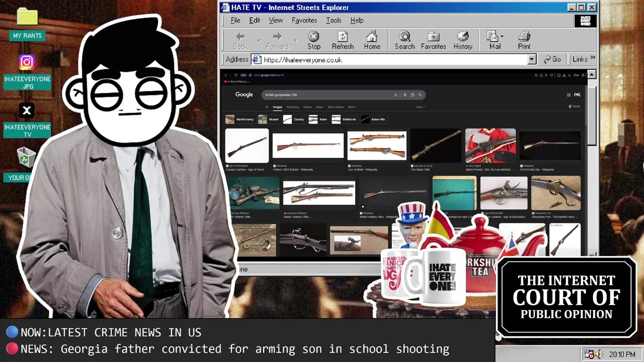
Task: Switch to the Videos results tab
Action: [307, 107]
